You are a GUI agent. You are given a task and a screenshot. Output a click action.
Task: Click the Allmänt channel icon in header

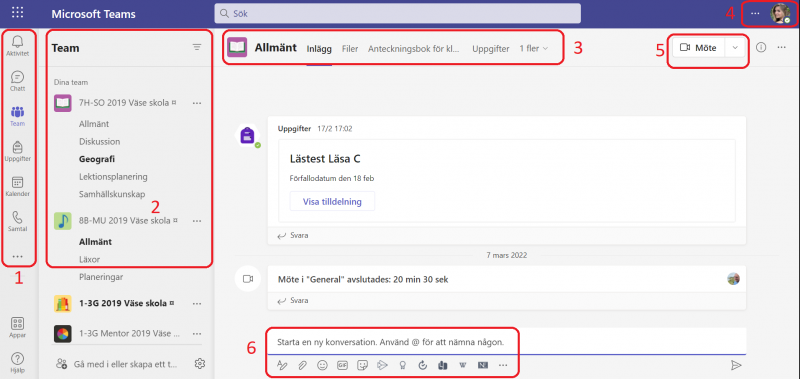pyautogui.click(x=237, y=47)
